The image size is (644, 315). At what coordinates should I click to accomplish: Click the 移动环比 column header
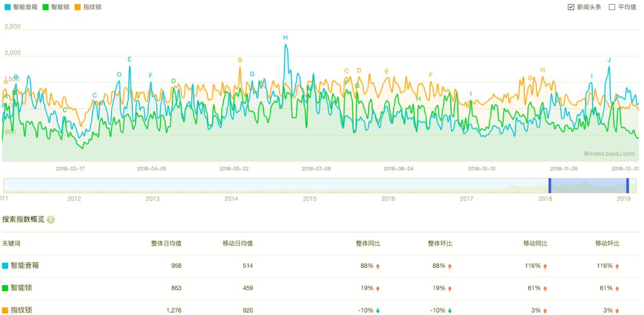pos(607,243)
